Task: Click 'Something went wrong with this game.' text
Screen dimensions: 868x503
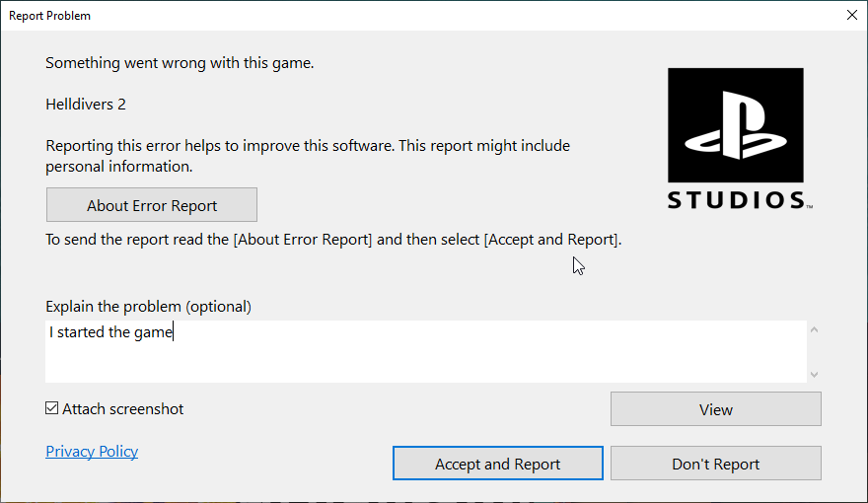Action: click(x=180, y=63)
